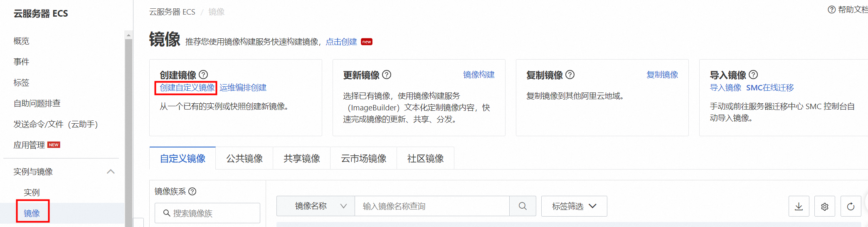Switch to the 公共镜像 tab
This screenshot has width=868, height=227.
(244, 159)
